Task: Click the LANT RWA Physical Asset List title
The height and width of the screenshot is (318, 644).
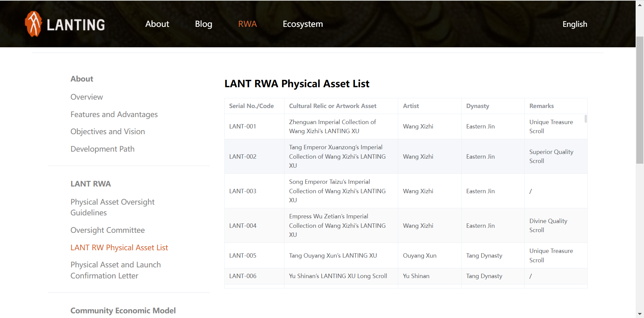Action: (297, 84)
